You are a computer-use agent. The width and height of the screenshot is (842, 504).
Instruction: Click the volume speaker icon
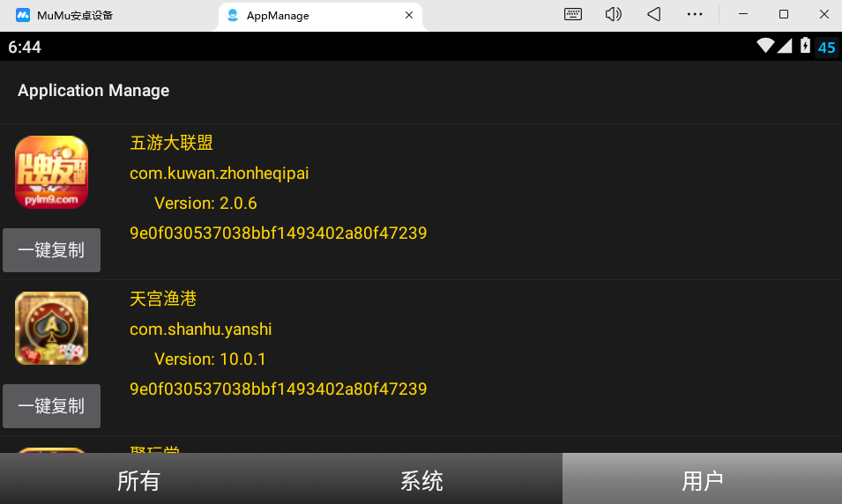pos(614,15)
